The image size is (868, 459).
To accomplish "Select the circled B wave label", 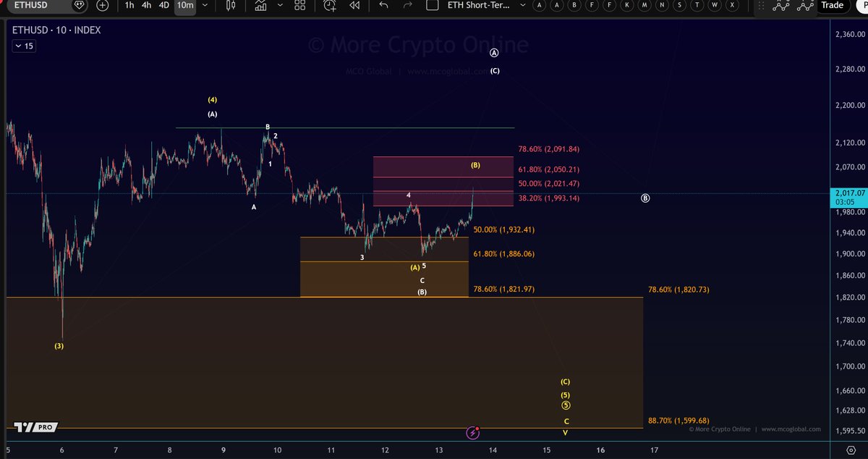I will (x=646, y=198).
